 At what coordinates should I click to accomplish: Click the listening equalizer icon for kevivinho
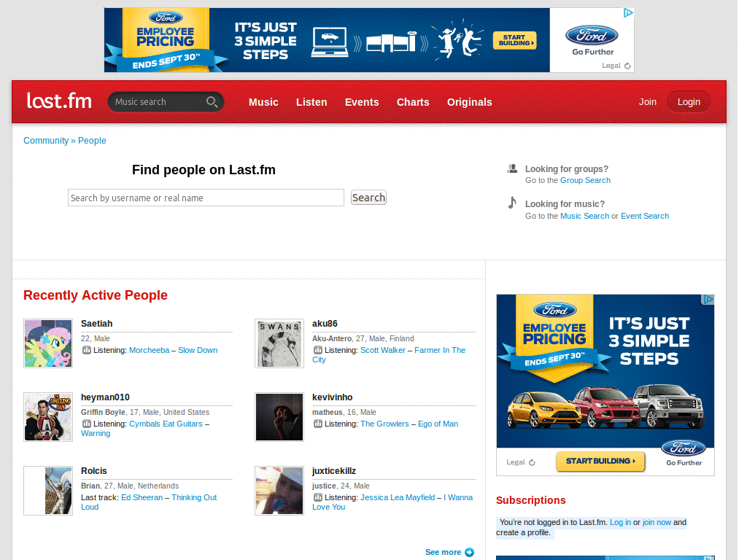pos(318,424)
